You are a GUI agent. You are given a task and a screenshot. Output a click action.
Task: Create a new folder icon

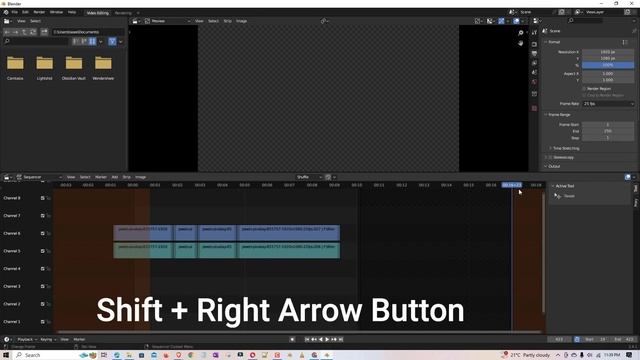tap(44, 32)
